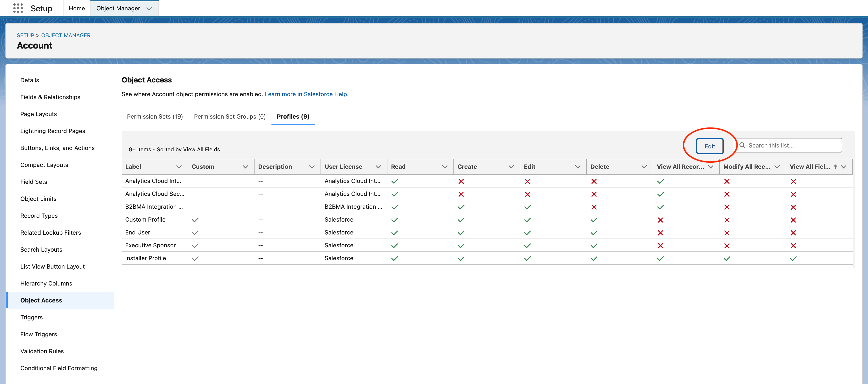Click Custom checkmark for Installer Profile row

pos(195,258)
